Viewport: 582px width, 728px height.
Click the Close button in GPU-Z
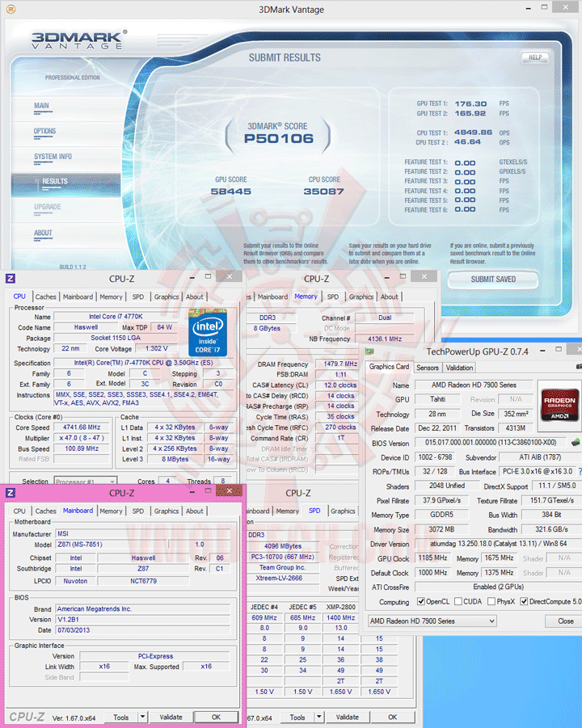pyautogui.click(x=565, y=621)
